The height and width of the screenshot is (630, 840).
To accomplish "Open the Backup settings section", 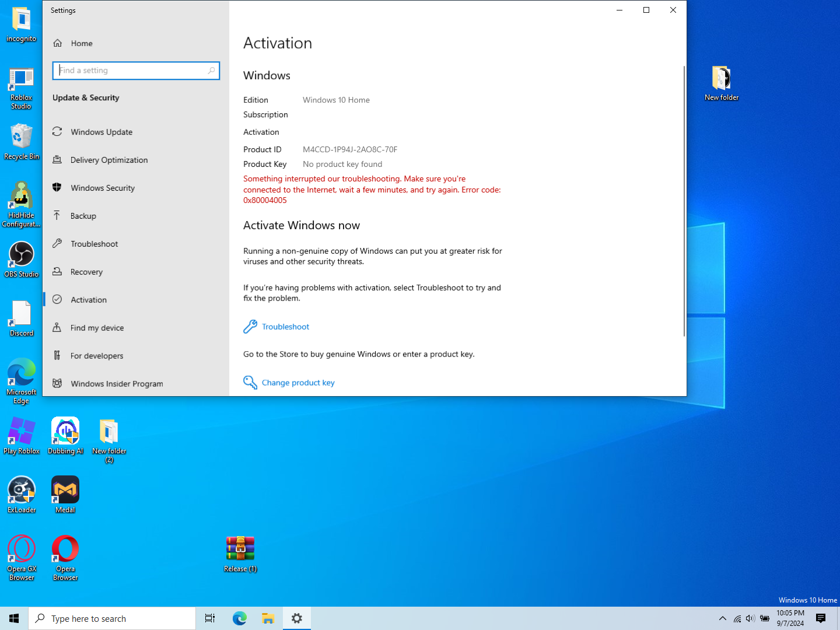I will click(x=83, y=216).
